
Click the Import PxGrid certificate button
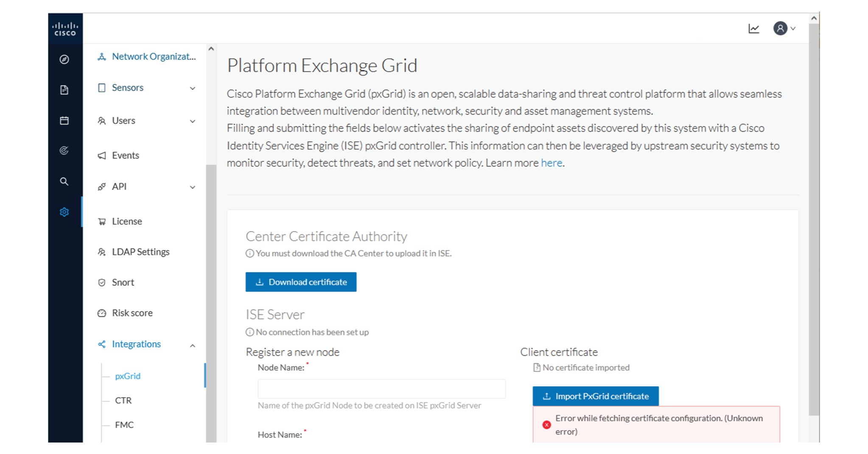click(x=596, y=396)
